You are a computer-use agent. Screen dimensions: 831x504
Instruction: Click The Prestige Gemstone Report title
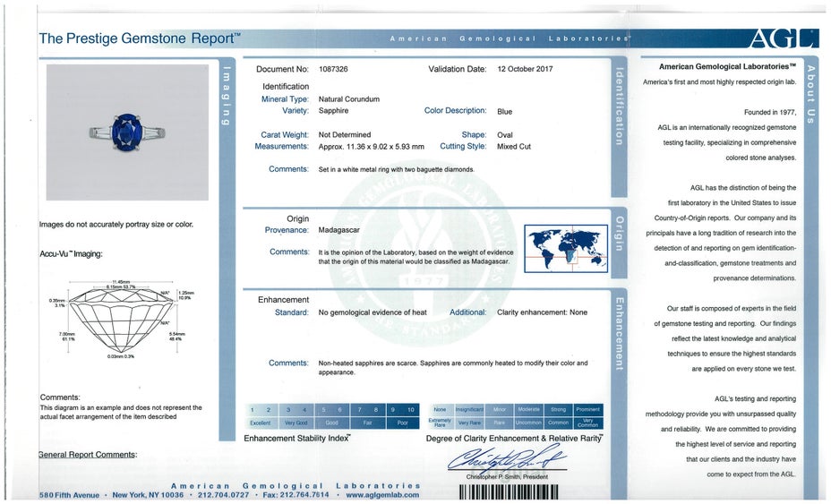coord(139,38)
